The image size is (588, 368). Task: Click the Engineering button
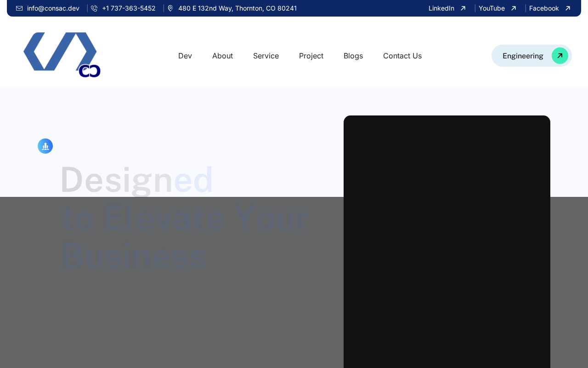tap(531, 56)
